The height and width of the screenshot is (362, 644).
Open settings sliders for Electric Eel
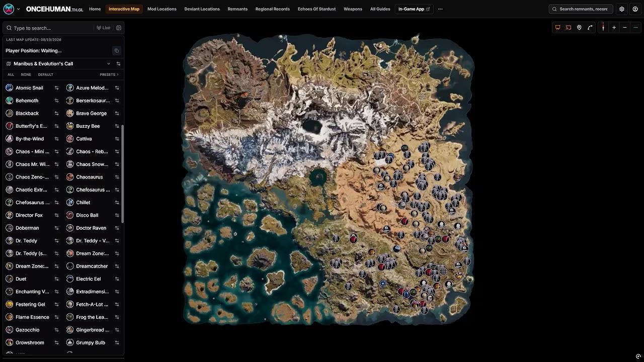[x=117, y=279]
